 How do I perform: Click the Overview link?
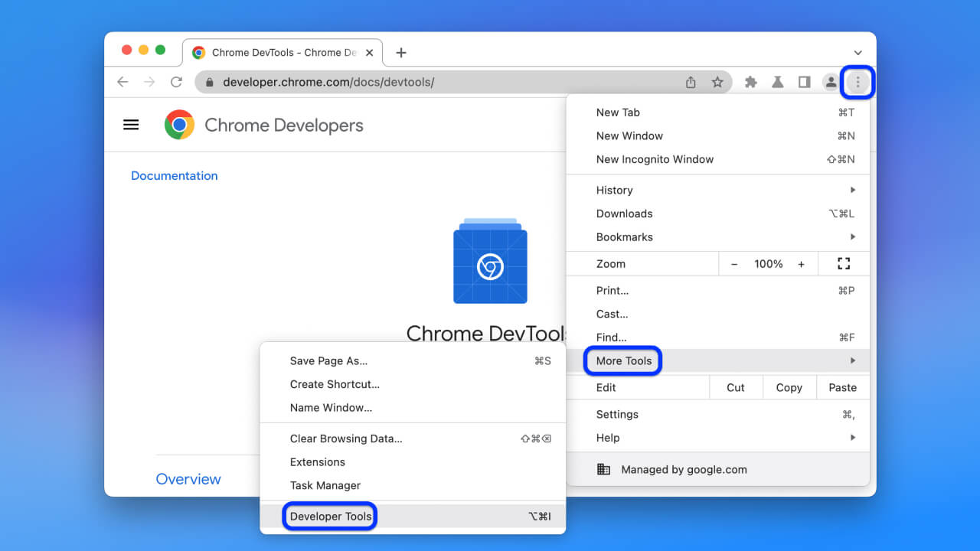pos(188,479)
